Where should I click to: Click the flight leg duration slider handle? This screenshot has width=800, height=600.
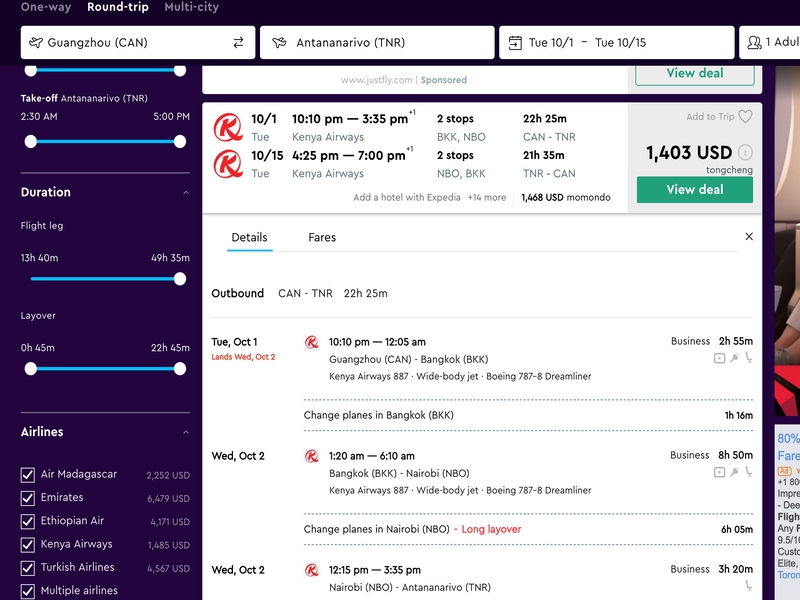point(180,279)
